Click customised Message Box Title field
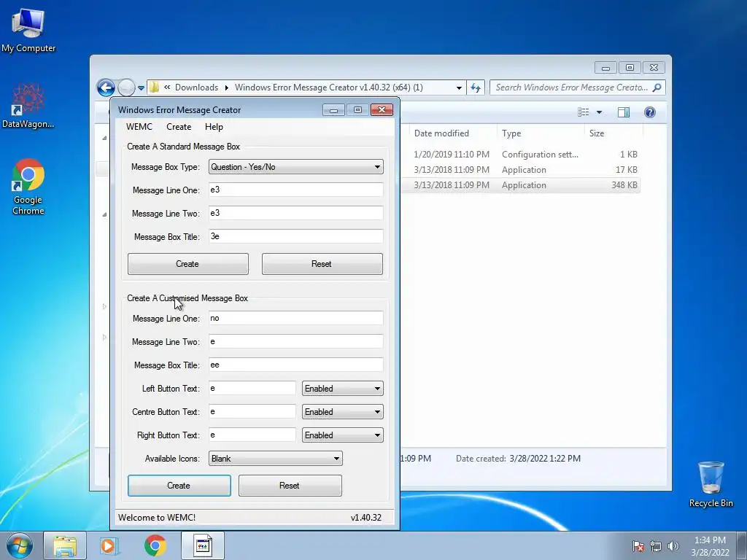Image resolution: width=747 pixels, height=560 pixels. click(x=296, y=365)
